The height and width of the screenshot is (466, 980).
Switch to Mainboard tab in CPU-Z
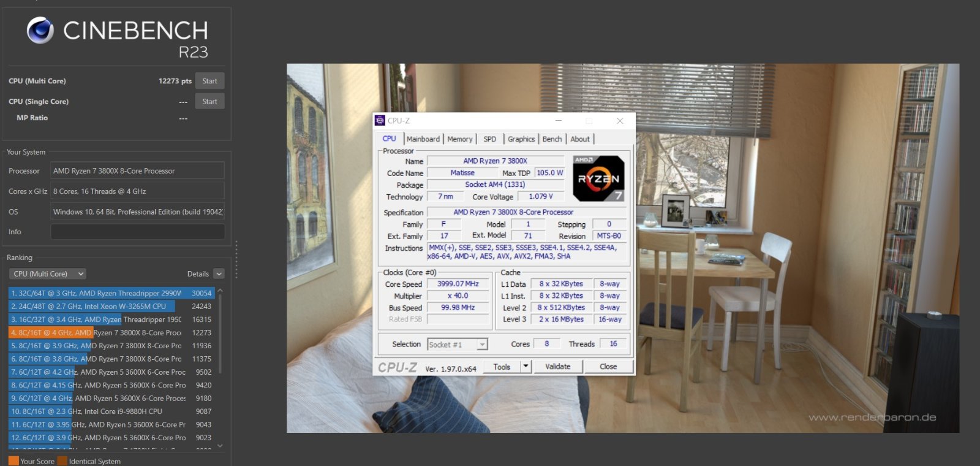[423, 139]
